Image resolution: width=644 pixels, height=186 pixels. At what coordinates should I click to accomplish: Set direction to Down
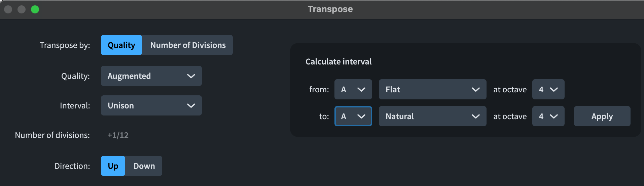click(144, 166)
